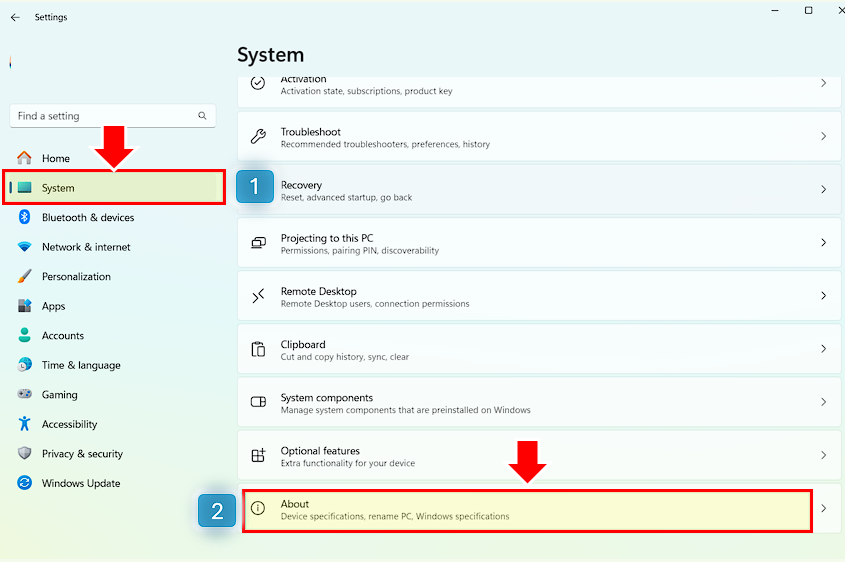The height and width of the screenshot is (562, 845).
Task: Open the About page
Action: pos(539,509)
